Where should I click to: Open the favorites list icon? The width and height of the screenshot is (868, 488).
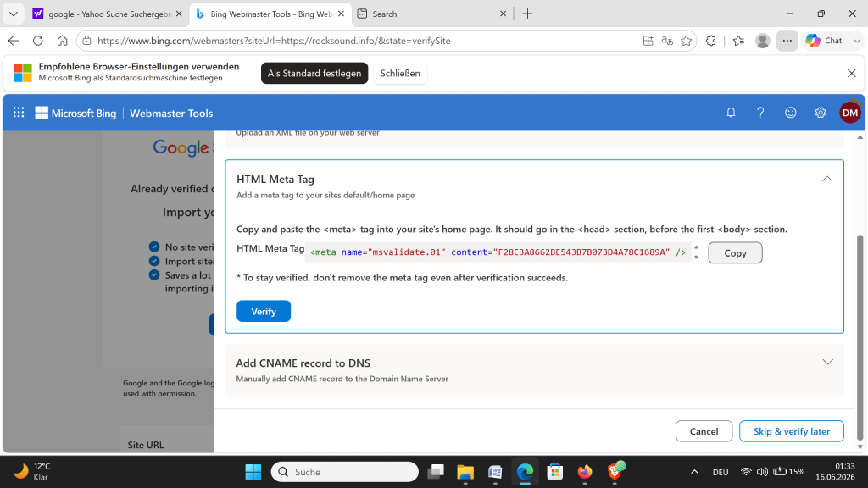coord(738,41)
